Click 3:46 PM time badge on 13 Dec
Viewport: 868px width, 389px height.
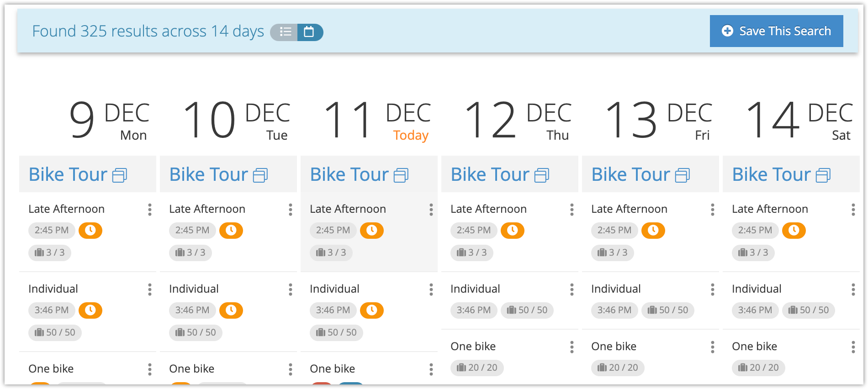(x=614, y=310)
